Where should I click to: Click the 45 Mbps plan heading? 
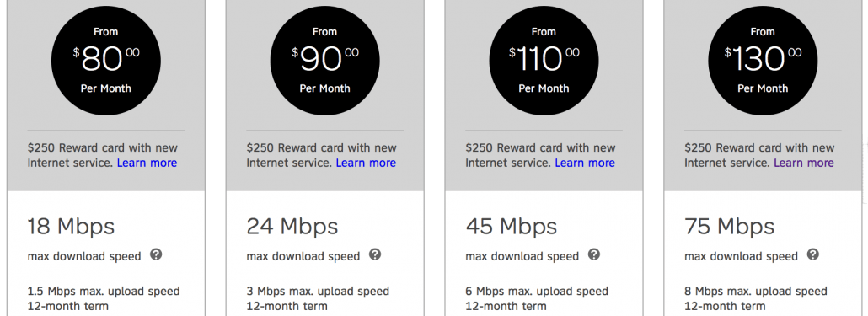512,227
